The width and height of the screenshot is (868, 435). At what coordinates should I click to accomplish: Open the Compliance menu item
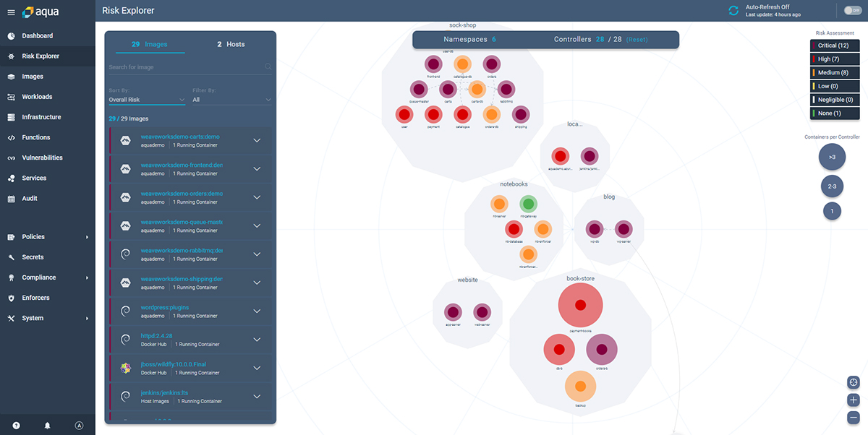pyautogui.click(x=48, y=277)
